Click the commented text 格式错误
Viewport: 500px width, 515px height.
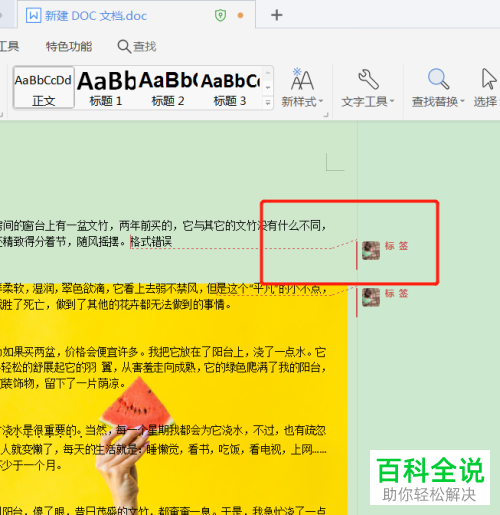point(151,241)
